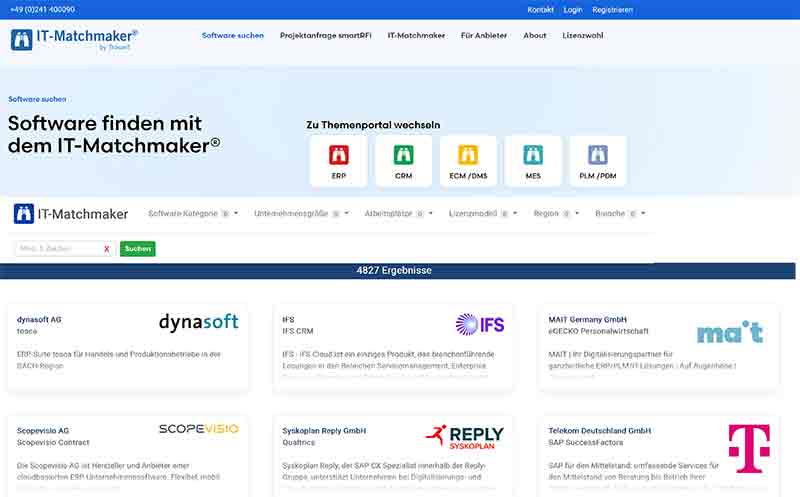Open Telekom Deutschland GmbH company link
Screen dimensions: 800x497
coord(599,431)
